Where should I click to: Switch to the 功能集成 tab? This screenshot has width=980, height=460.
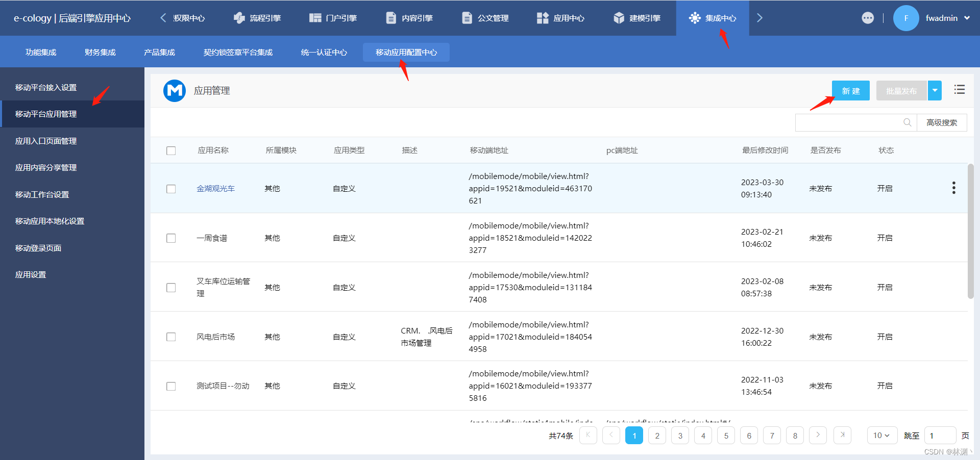click(x=41, y=52)
